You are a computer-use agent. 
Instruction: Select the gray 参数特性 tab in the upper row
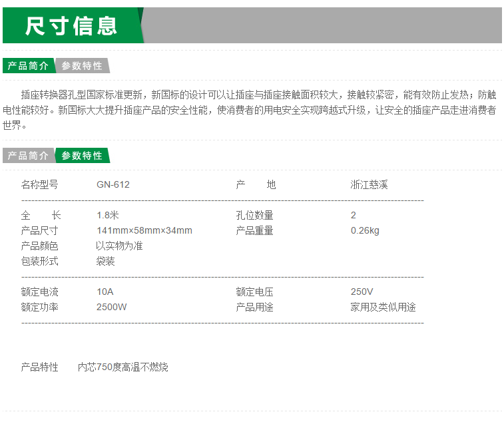point(83,66)
